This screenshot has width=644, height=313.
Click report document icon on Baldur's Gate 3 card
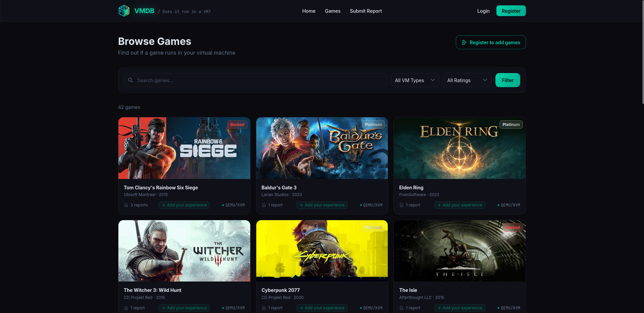click(x=264, y=205)
